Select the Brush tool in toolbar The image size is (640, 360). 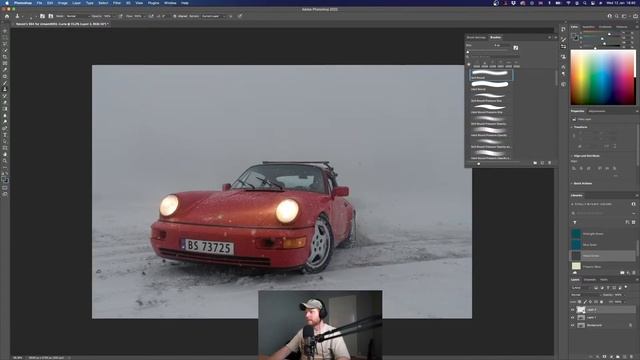pos(5,83)
